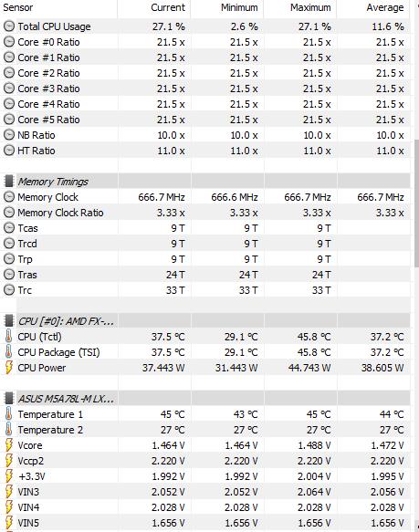Collapse the ASUS M5A78L-M LX group header
Viewport: 419px width, 532px height.
click(x=66, y=399)
